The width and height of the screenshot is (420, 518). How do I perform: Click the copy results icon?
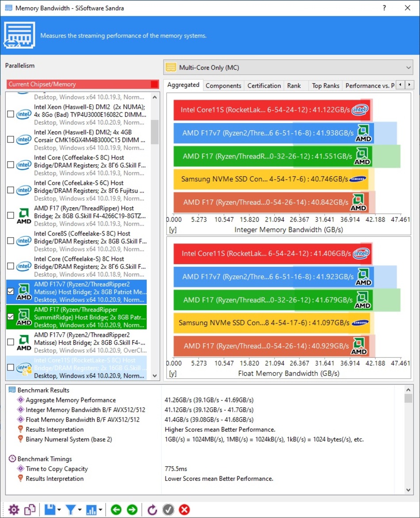30,510
